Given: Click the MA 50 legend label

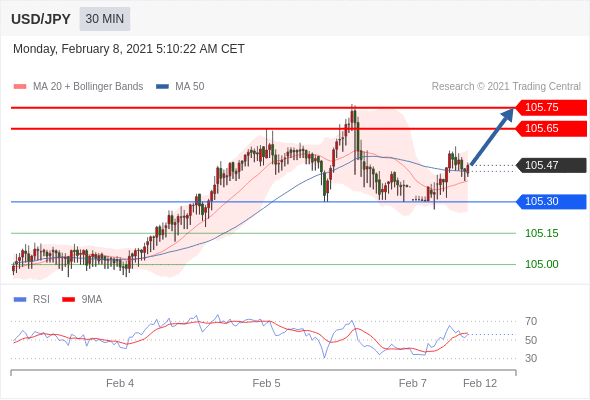Looking at the screenshot, I should tap(190, 87).
